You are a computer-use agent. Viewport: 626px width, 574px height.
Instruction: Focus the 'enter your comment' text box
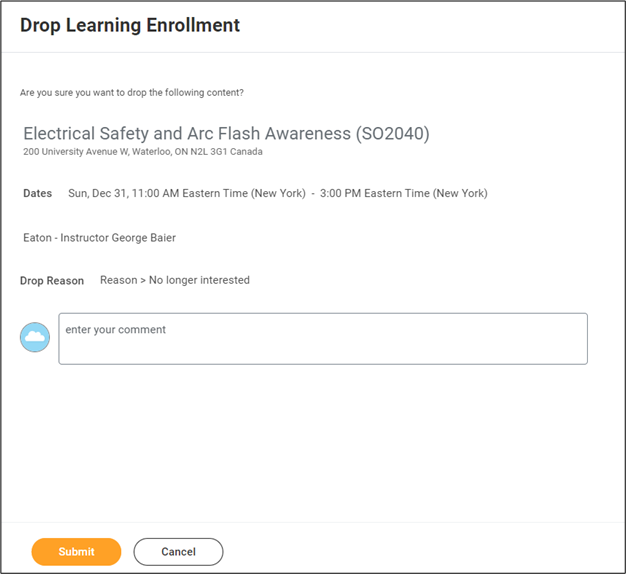pyautogui.click(x=322, y=339)
